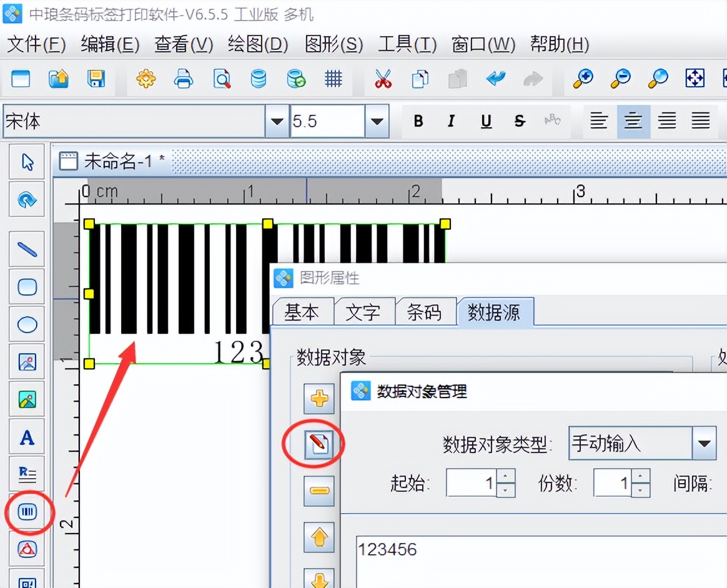Toggle italic text formatting
The width and height of the screenshot is (727, 588).
pos(451,121)
